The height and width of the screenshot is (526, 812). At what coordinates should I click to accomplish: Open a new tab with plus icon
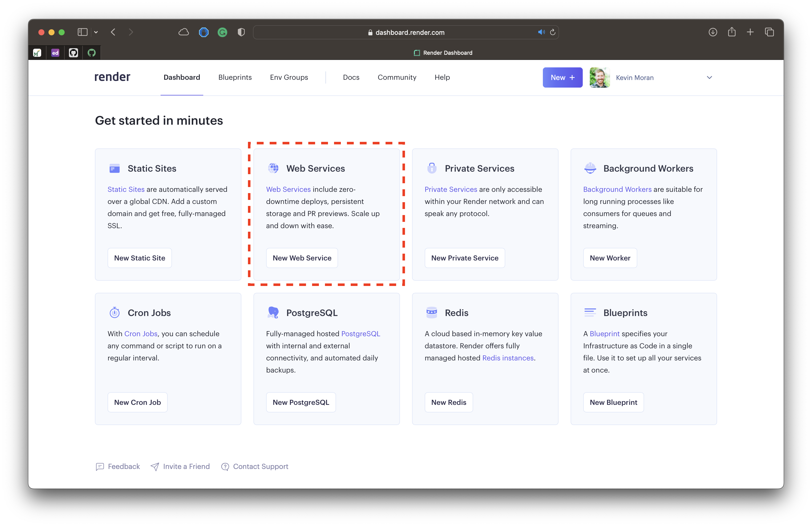(750, 32)
